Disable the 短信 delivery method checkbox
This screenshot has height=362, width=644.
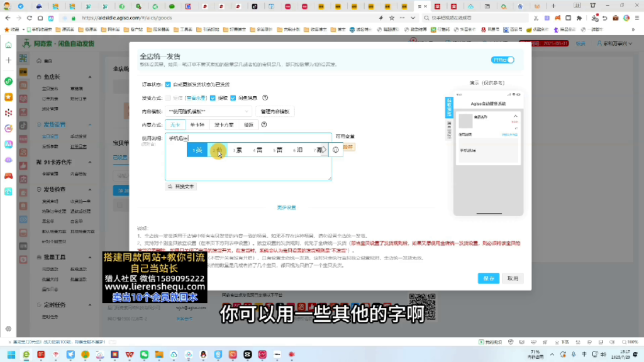click(168, 98)
